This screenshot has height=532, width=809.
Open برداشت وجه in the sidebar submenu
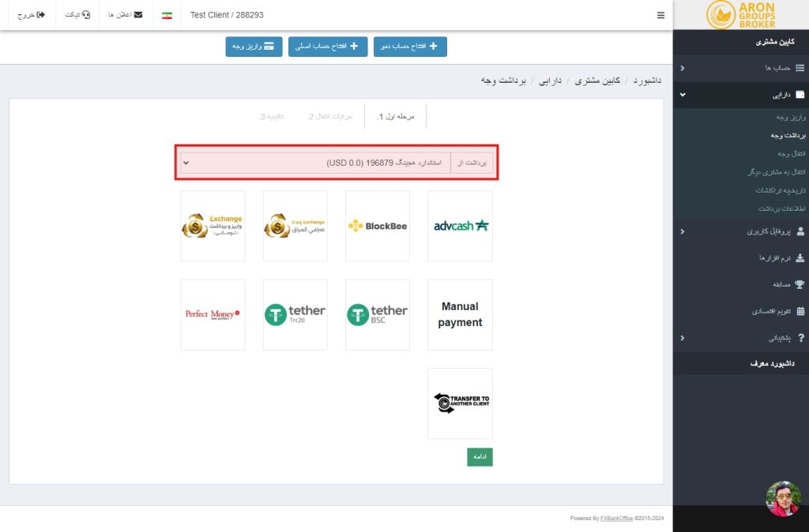[788, 136]
